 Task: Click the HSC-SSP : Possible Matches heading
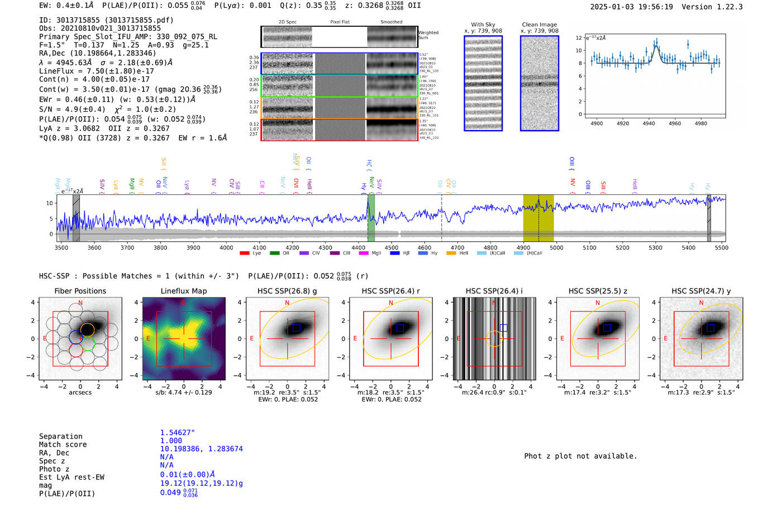click(x=139, y=276)
